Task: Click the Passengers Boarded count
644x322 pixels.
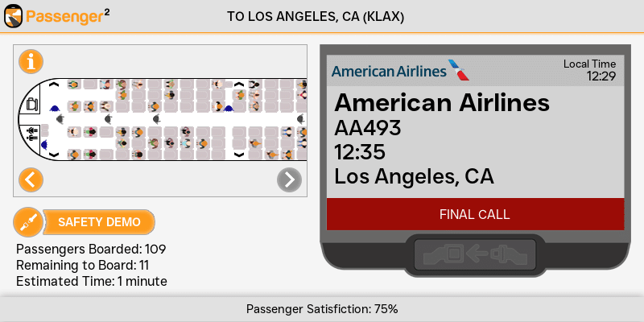Action: click(91, 249)
